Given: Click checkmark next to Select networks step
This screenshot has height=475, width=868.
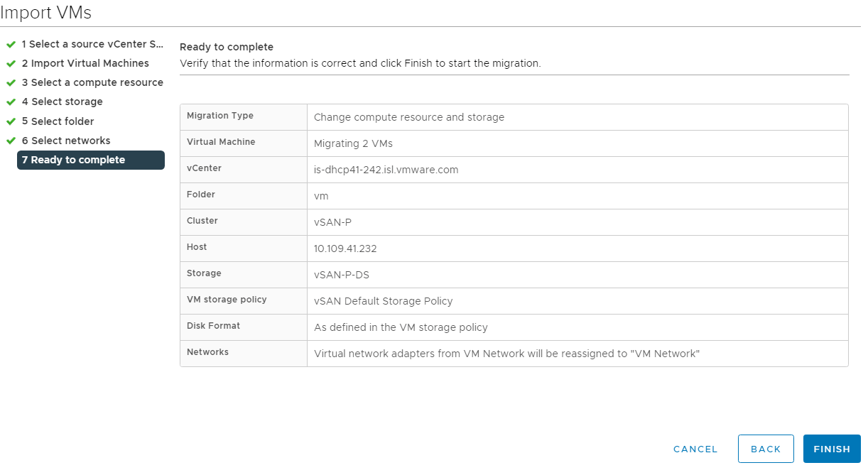Looking at the screenshot, I should (11, 141).
